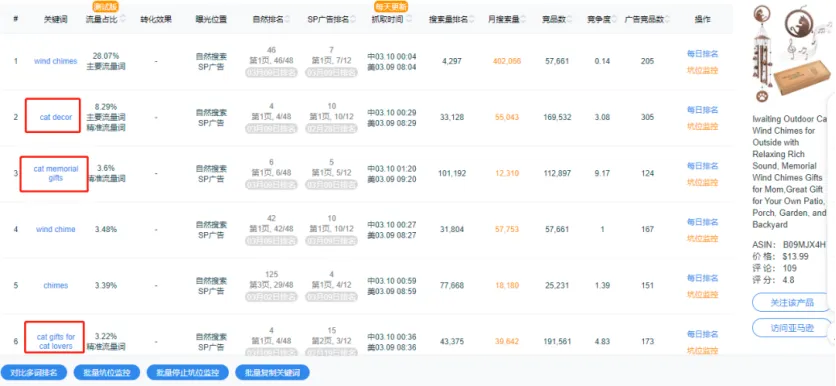This screenshot has width=836, height=386.
Task: Click 每日排名 in the wind chime row
Action: click(702, 222)
